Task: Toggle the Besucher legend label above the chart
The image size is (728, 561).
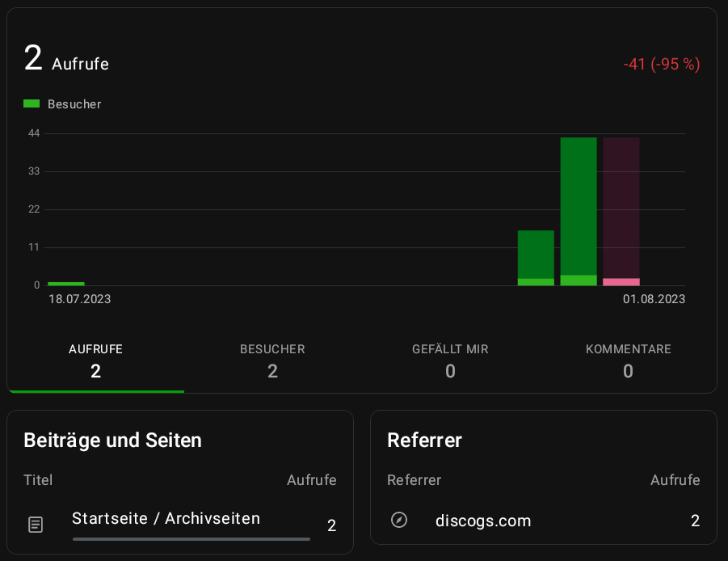Action: pos(74,104)
